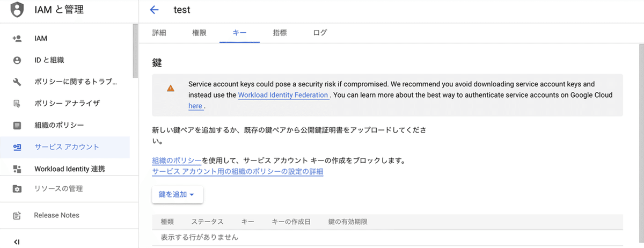Switch to the 詳細 tab
This screenshot has height=248, width=644.
159,33
